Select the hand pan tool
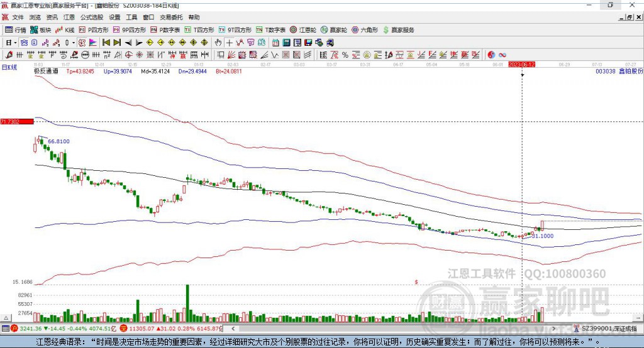Image resolution: width=644 pixels, height=348 pixels. [218, 43]
